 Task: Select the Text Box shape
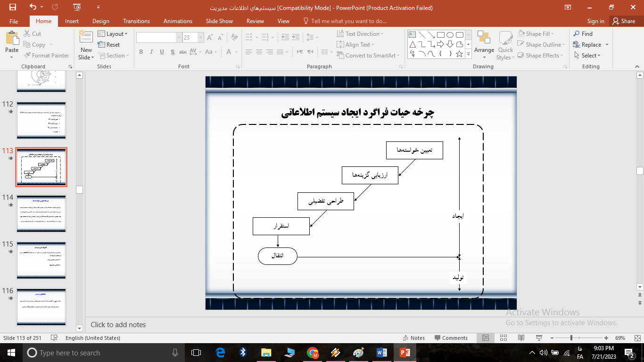tap(412, 35)
